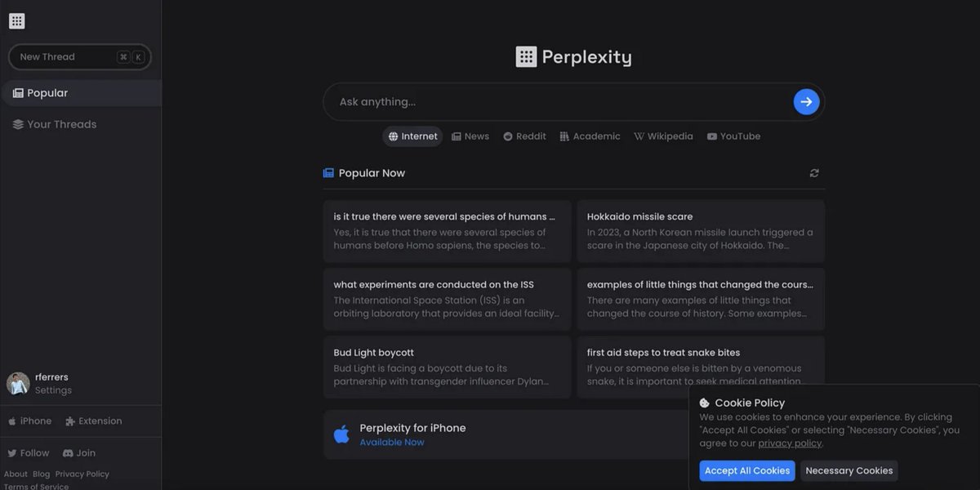Image resolution: width=980 pixels, height=490 pixels.
Task: Click the iPhone link in sidebar
Action: tap(29, 421)
